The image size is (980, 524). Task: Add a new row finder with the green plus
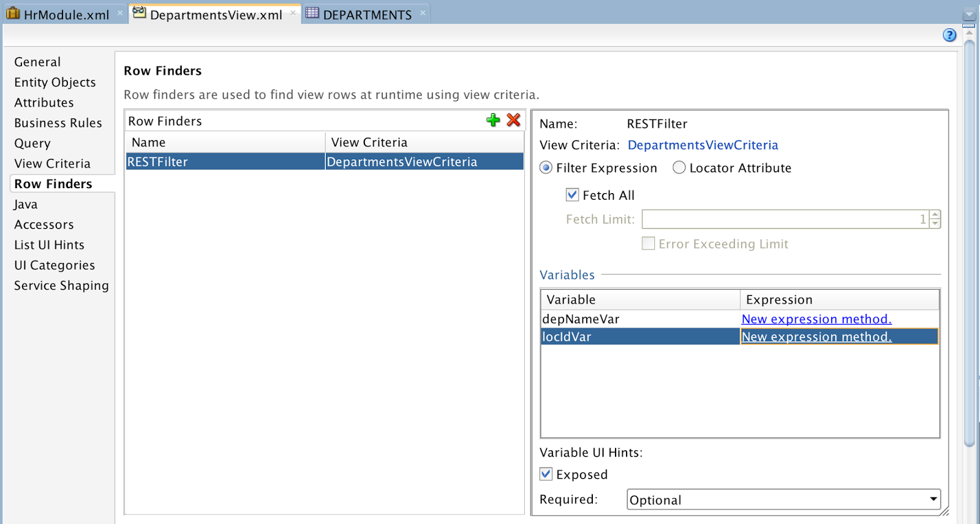pyautogui.click(x=493, y=120)
